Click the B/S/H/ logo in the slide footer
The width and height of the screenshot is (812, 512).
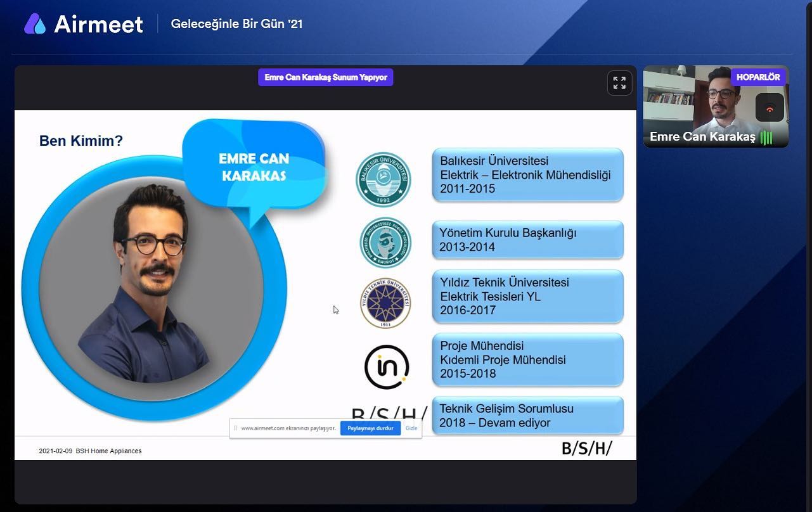tap(587, 449)
